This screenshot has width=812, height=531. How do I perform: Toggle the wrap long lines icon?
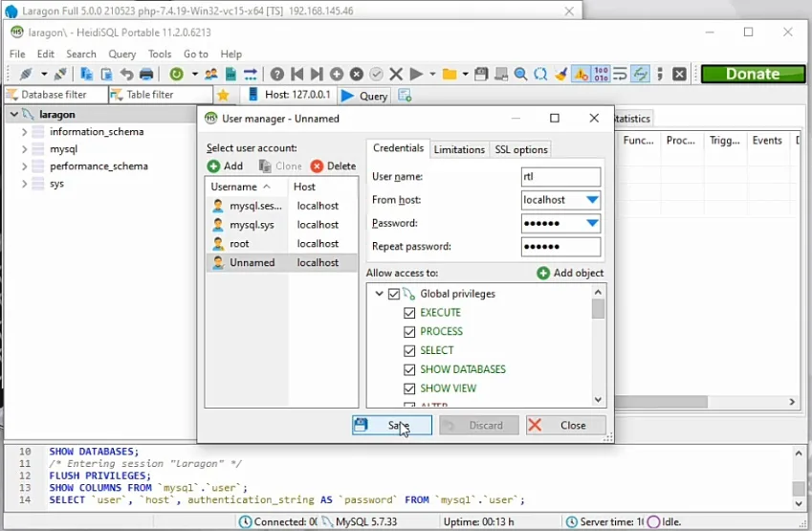coord(620,74)
